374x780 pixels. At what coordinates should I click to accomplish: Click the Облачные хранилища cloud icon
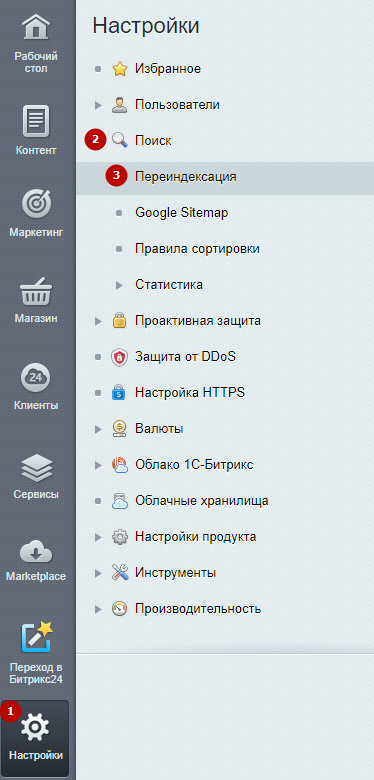119,501
